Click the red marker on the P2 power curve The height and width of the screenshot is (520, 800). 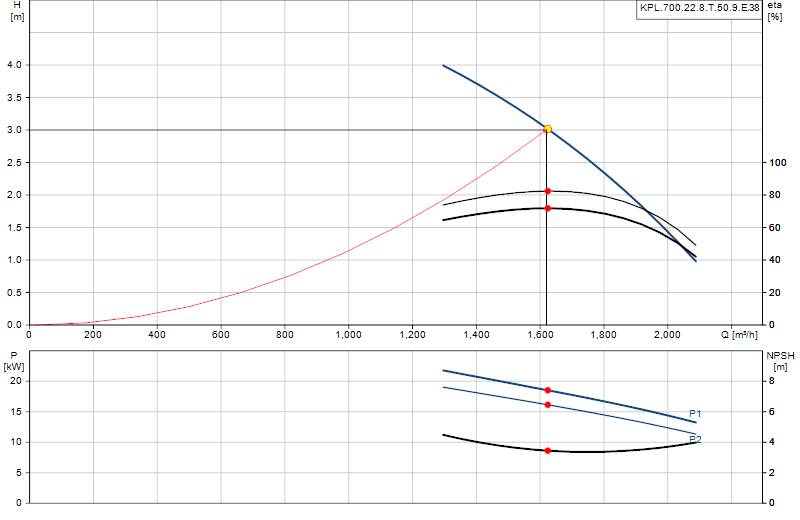(547, 405)
